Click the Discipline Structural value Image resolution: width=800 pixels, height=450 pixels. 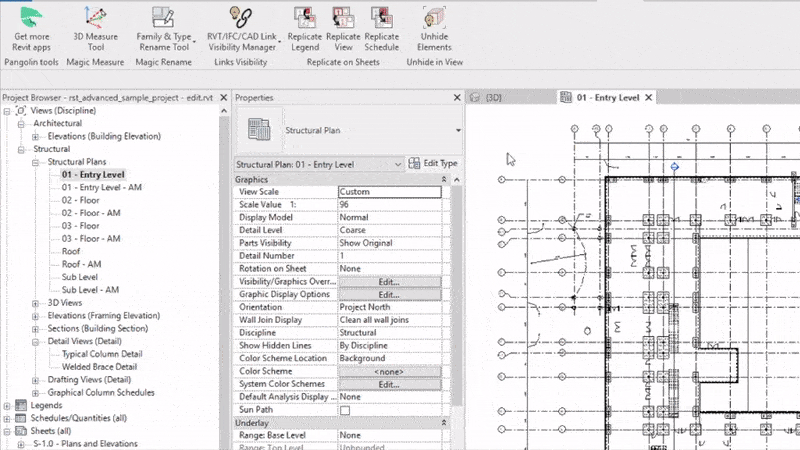(389, 333)
